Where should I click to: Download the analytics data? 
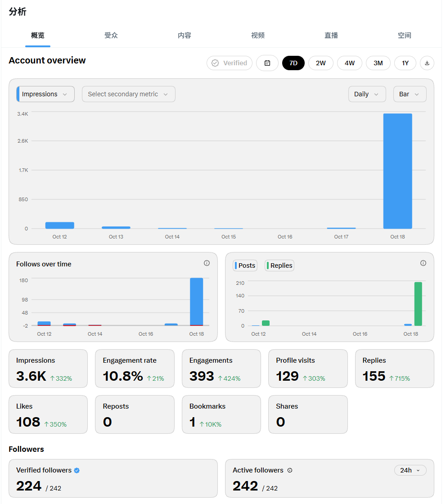click(427, 63)
